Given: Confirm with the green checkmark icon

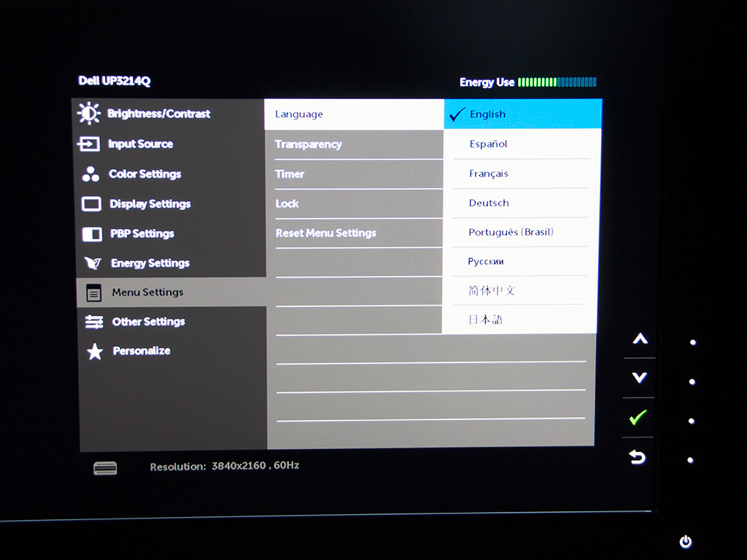Looking at the screenshot, I should coord(638,417).
